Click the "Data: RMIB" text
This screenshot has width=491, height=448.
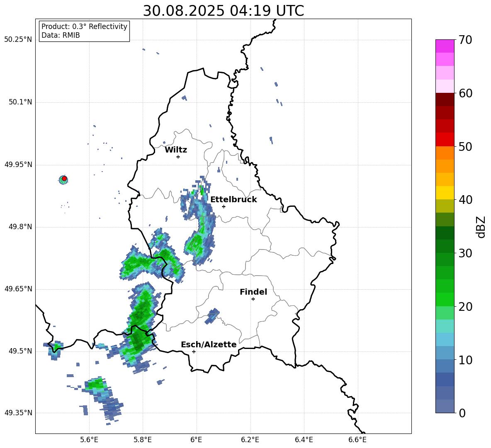click(61, 35)
